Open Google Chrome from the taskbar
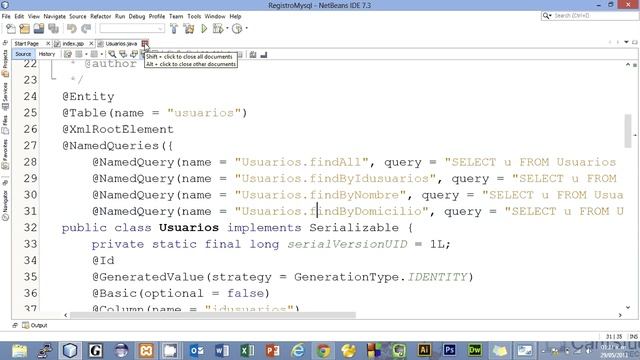 (x=323, y=350)
